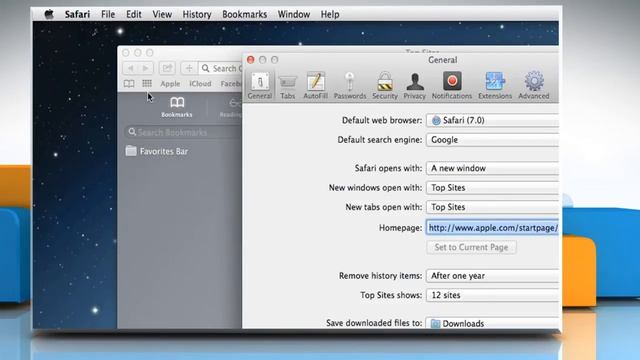The width and height of the screenshot is (640, 360).
Task: Open the AutoFill preferences pane
Action: [316, 86]
